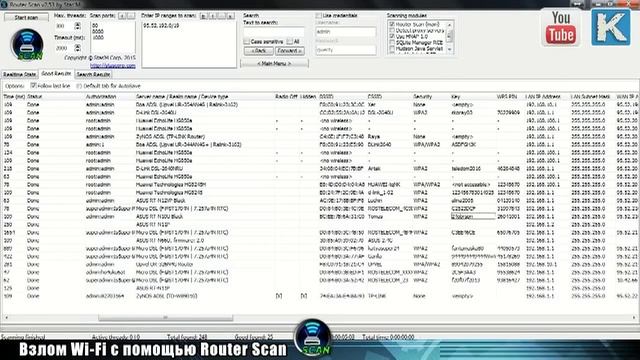
Task: Toggle SQLite Manager RCE module checkbox
Action: pyautogui.click(x=392, y=42)
